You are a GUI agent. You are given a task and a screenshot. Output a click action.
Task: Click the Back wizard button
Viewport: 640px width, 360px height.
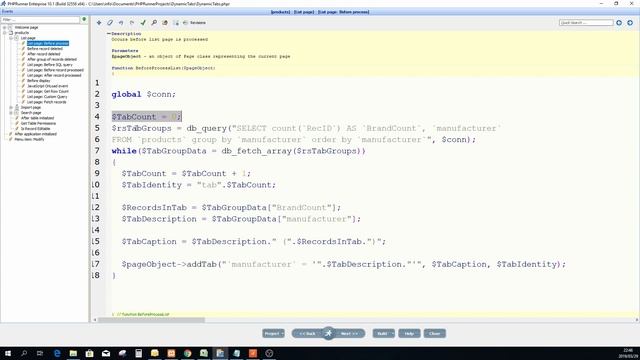tap(307, 333)
